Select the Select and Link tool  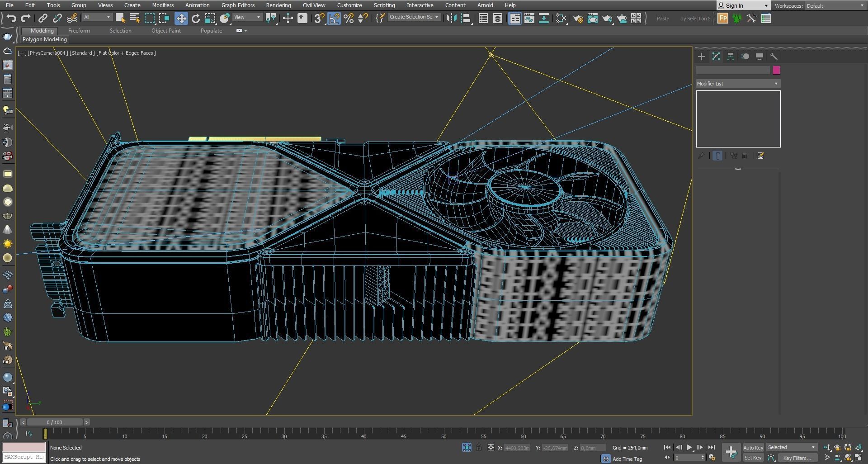pyautogui.click(x=43, y=18)
